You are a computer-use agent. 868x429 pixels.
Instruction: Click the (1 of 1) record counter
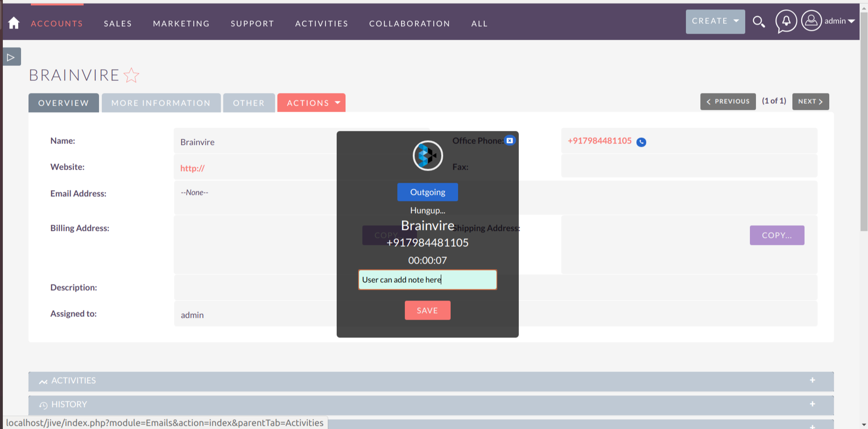(774, 101)
